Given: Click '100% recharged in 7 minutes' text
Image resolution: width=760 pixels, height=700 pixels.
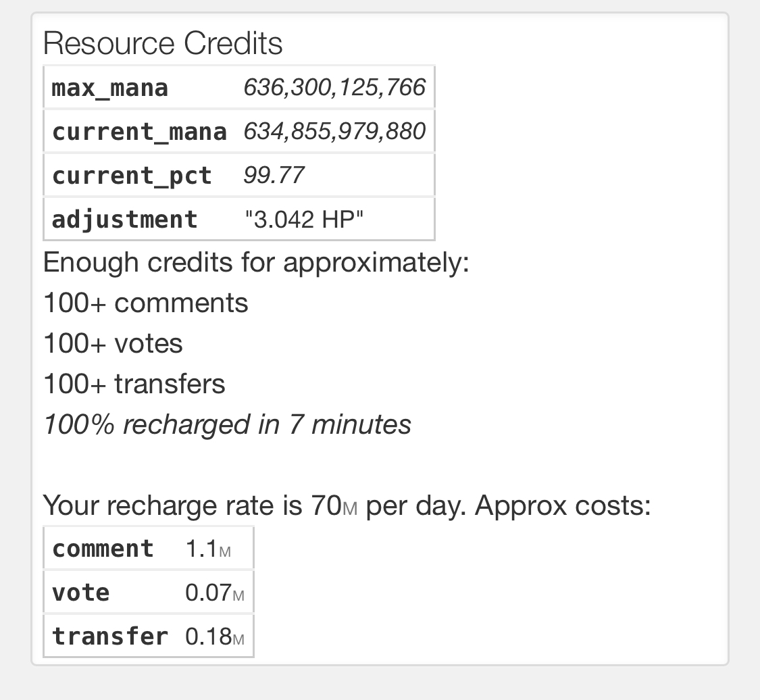Looking at the screenshot, I should click(227, 424).
